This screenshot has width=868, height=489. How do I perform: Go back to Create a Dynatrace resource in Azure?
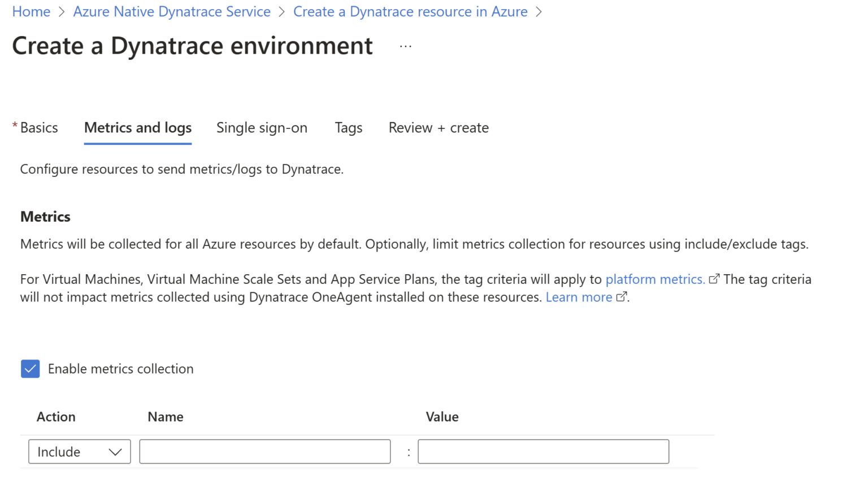tap(410, 12)
